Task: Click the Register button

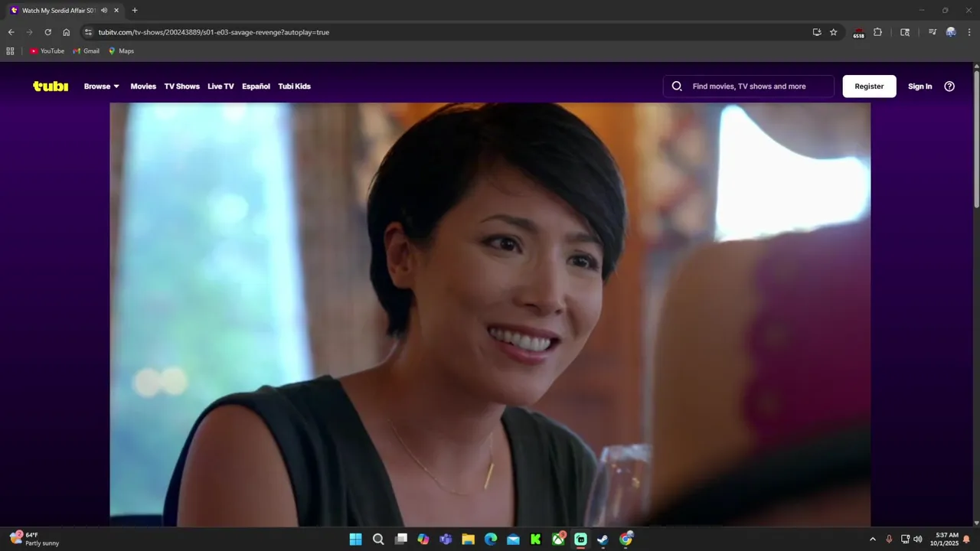Action: pos(869,86)
